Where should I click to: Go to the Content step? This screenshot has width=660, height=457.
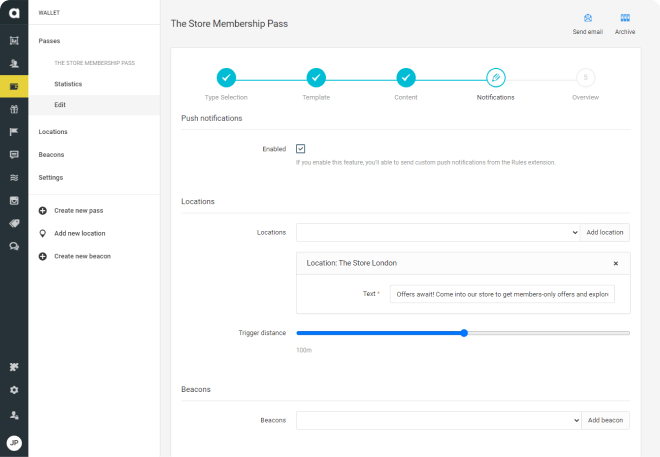coord(406,78)
